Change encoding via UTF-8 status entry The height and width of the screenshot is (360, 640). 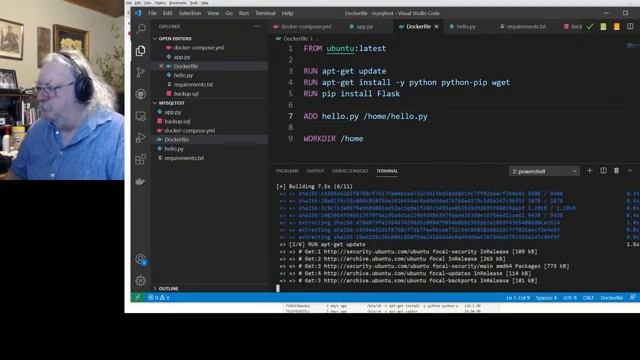click(570, 298)
